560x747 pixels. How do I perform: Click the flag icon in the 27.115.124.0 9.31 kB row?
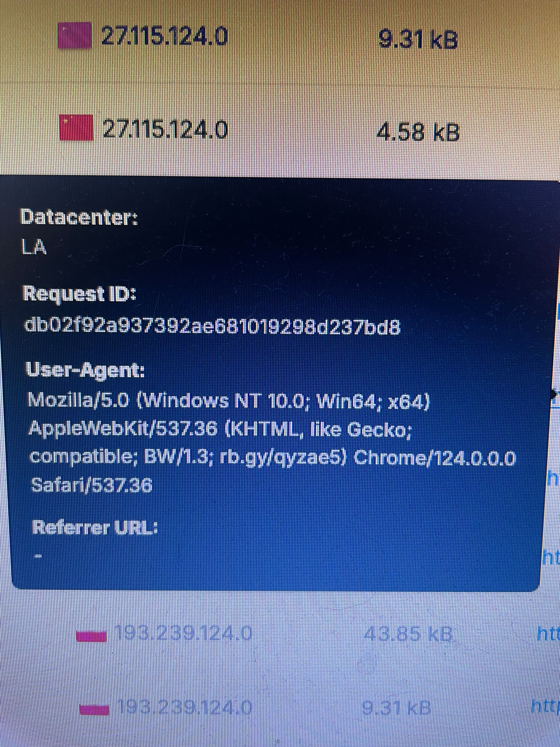75,35
